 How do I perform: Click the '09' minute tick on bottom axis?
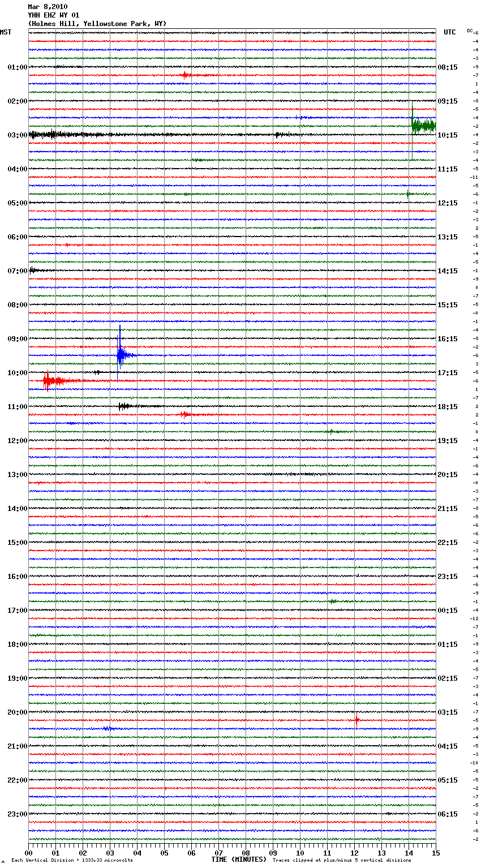point(273,853)
